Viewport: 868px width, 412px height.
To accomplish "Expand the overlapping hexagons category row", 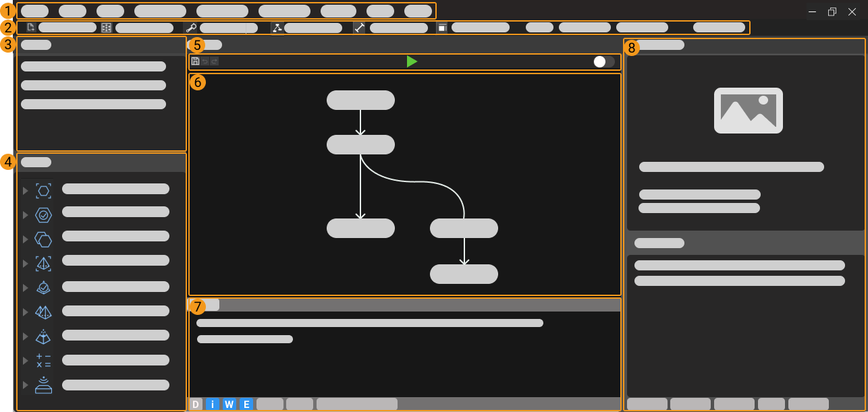I will [26, 239].
